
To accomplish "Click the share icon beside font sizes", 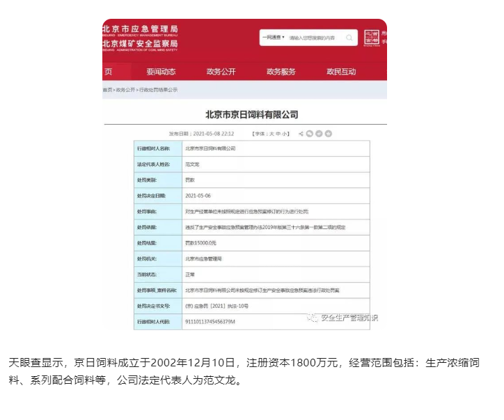I will point(301,134).
